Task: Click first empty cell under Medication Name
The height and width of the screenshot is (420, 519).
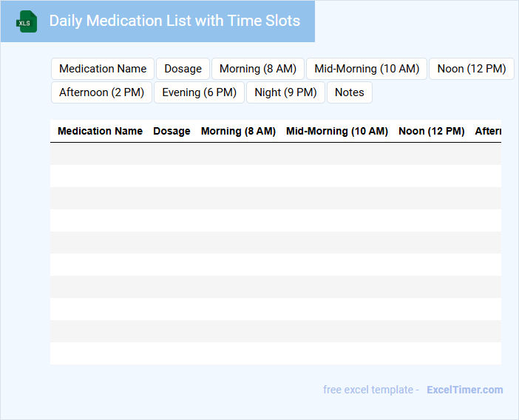Action: pos(100,154)
